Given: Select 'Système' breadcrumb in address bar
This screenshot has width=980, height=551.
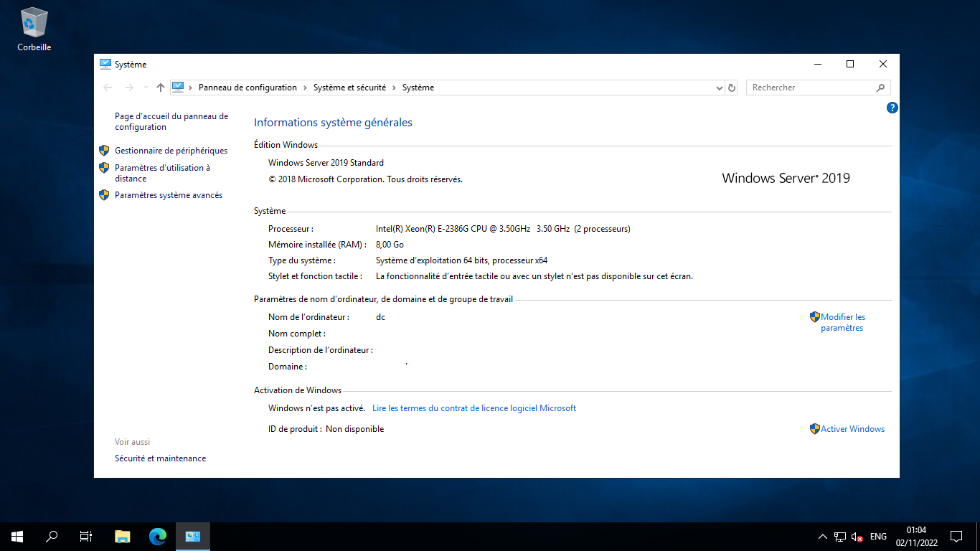Looking at the screenshot, I should point(418,88).
